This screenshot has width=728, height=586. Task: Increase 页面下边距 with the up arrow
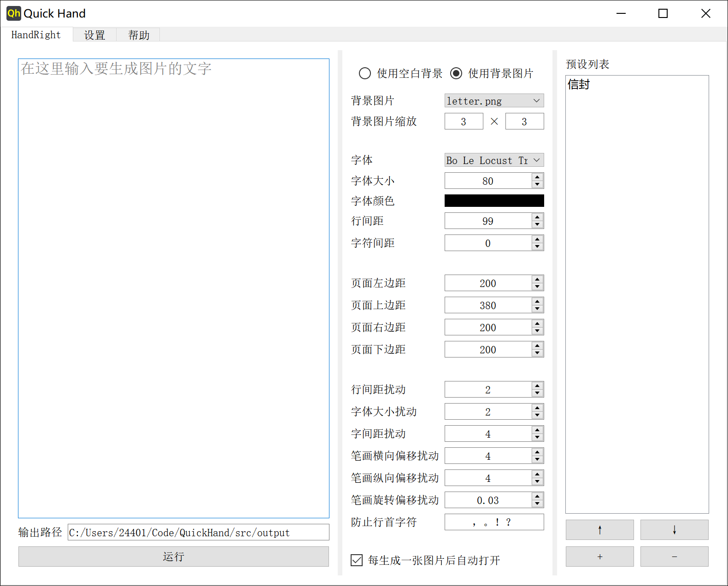[538, 346]
